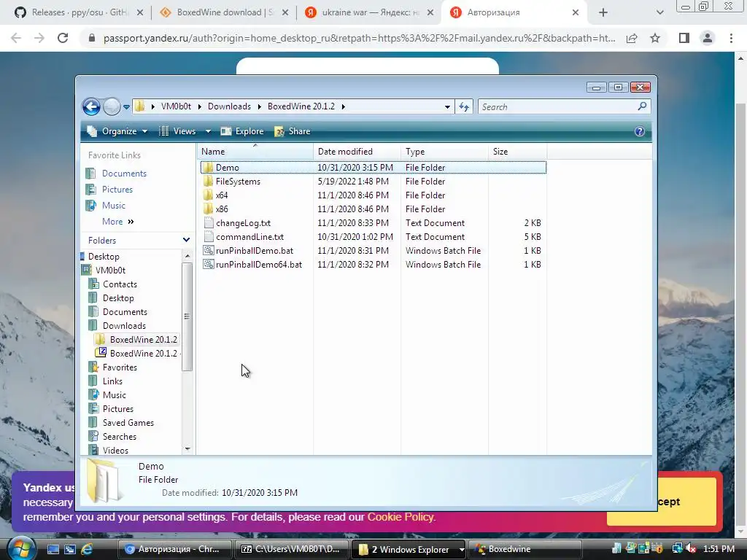Open Boxedwine taskbar button
This screenshot has width=747, height=560.
[x=525, y=549]
